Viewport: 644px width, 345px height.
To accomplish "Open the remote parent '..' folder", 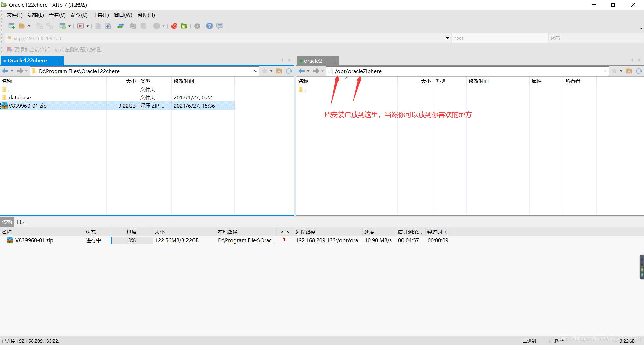I will coord(303,89).
